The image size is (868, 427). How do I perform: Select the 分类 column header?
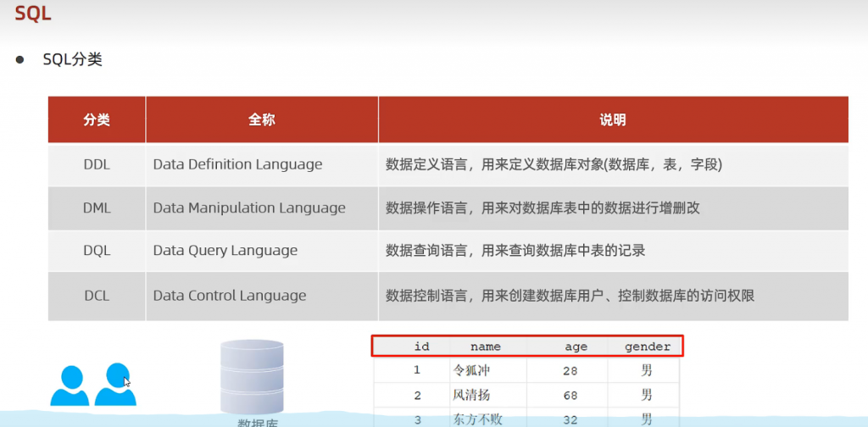point(97,119)
